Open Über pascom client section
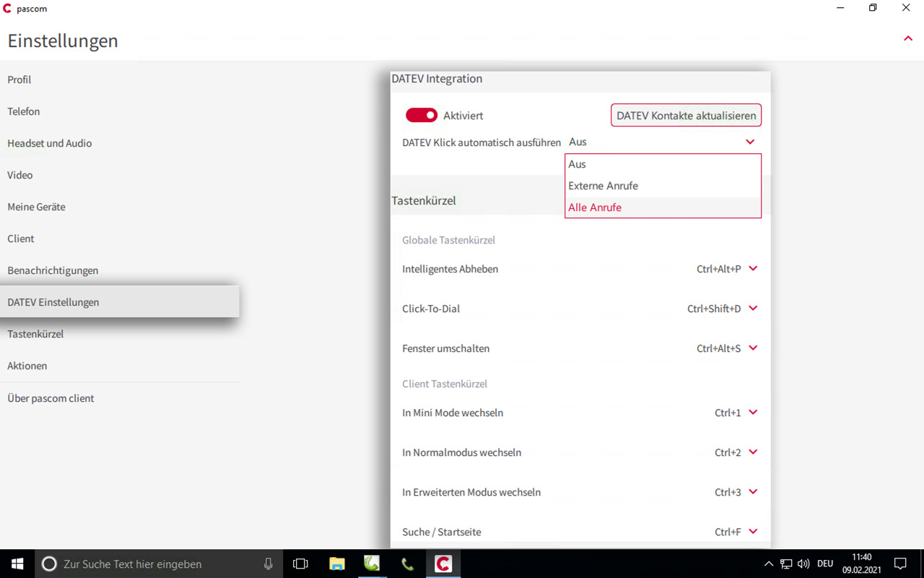 click(x=120, y=398)
